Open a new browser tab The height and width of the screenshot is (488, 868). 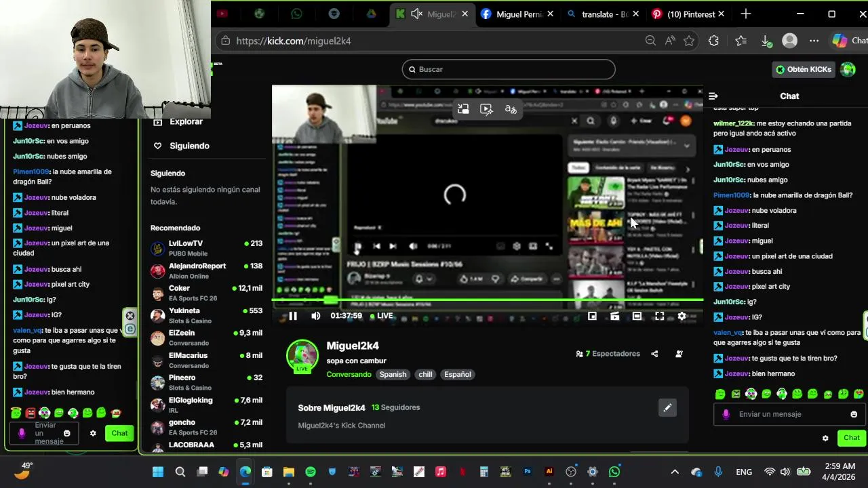(746, 14)
